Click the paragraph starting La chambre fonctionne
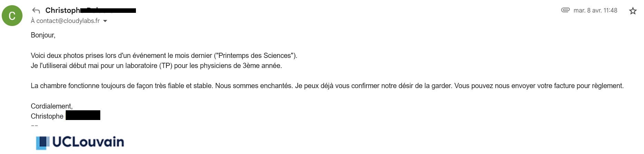 point(327,86)
